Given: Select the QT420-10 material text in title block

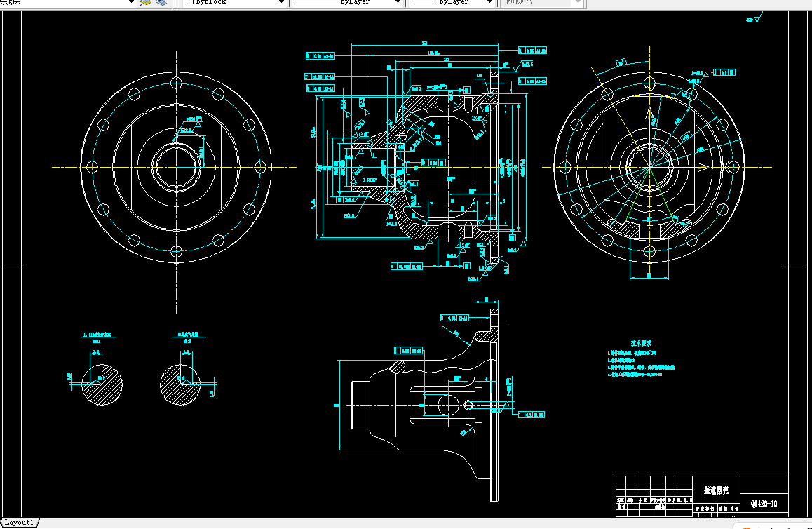Looking at the screenshot, I should tap(764, 503).
